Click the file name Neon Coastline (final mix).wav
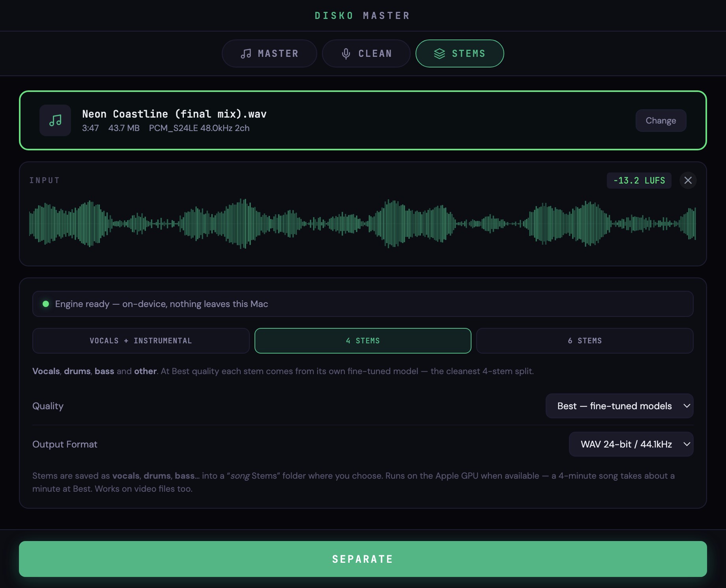 174,114
